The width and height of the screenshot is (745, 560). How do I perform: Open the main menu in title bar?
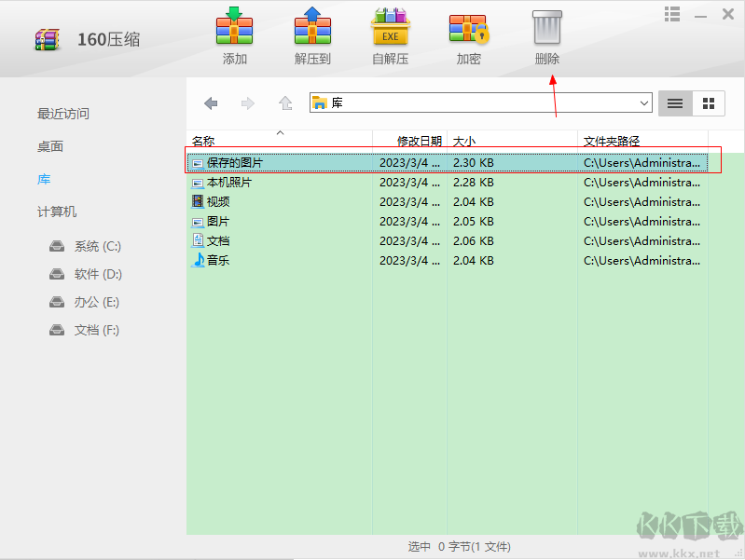click(x=672, y=14)
